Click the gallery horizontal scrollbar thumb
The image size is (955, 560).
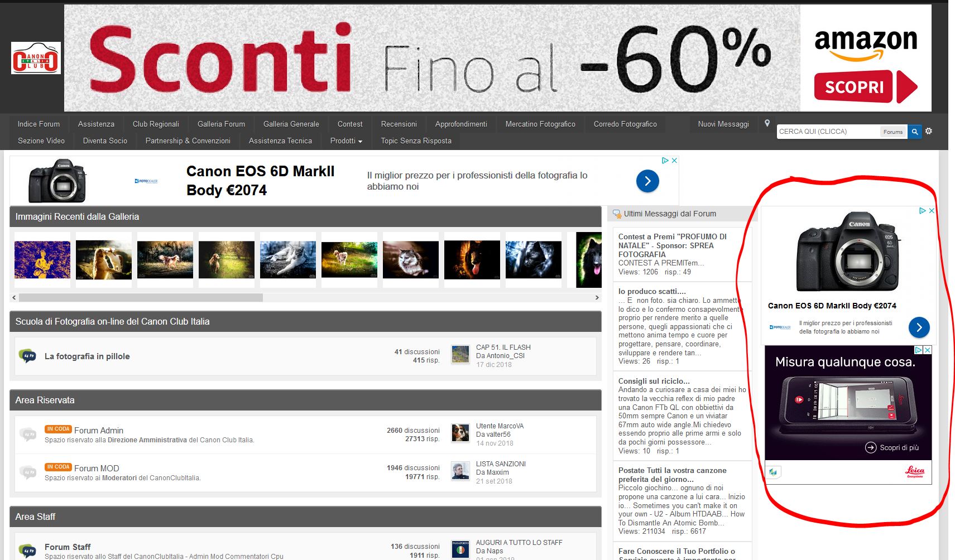141,298
